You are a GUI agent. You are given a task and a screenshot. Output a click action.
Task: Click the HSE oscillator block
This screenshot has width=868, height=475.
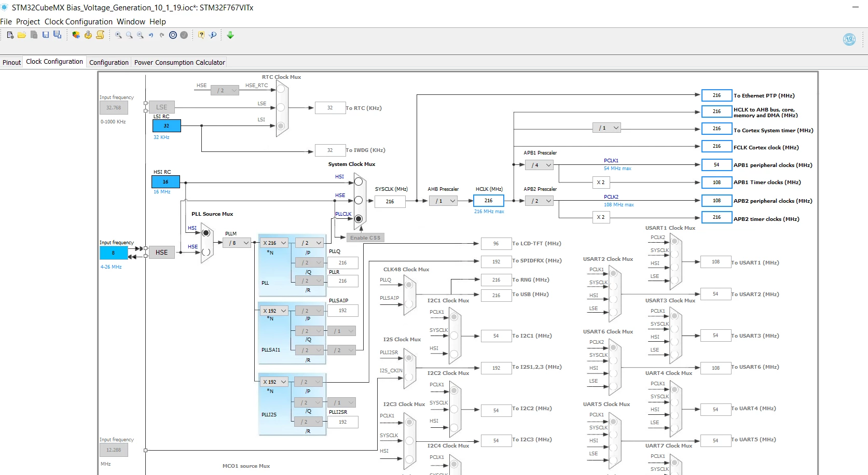tap(161, 252)
